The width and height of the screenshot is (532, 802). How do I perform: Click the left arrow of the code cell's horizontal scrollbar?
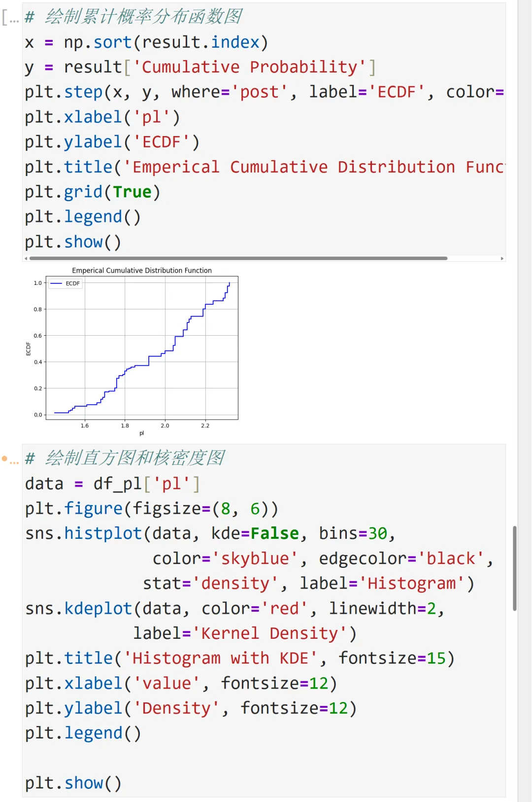(x=26, y=258)
